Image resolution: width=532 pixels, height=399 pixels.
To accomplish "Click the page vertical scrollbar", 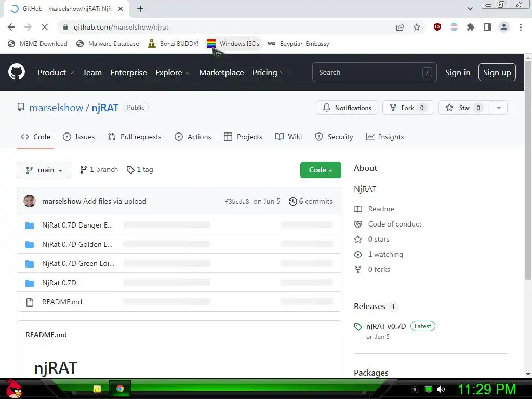I will (528, 170).
